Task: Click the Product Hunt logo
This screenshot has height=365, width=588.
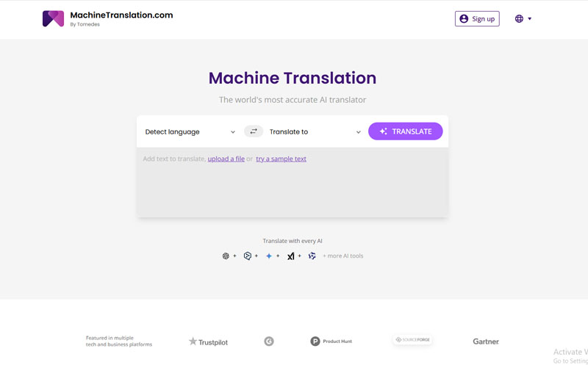Action: click(331, 341)
